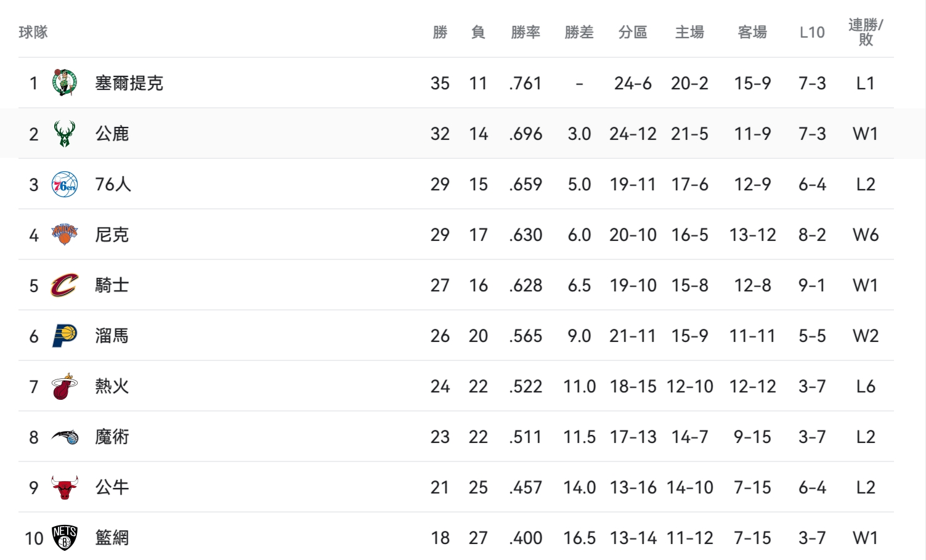Click the Cavaliers C logo
926x560 pixels.
point(65,285)
